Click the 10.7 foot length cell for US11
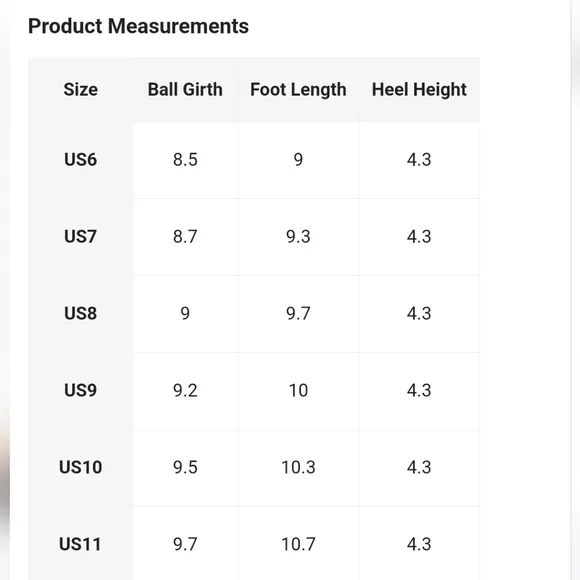The width and height of the screenshot is (580, 580). click(x=298, y=544)
